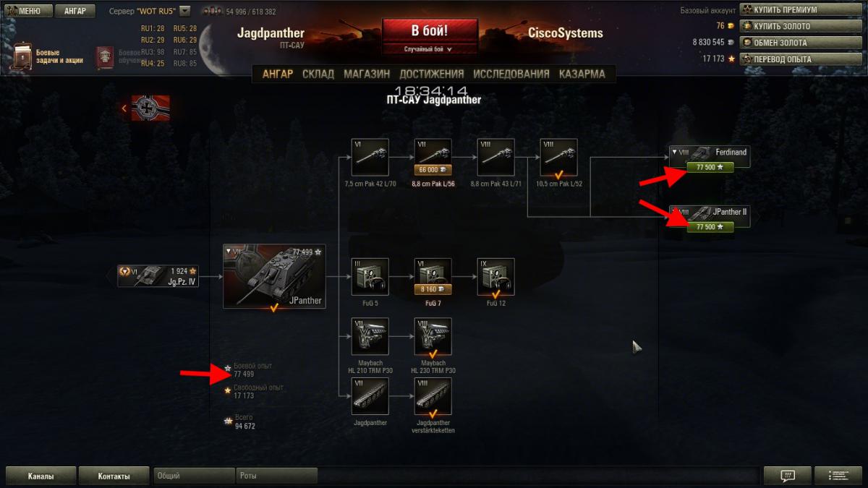Click the В бой! battle button

[430, 31]
